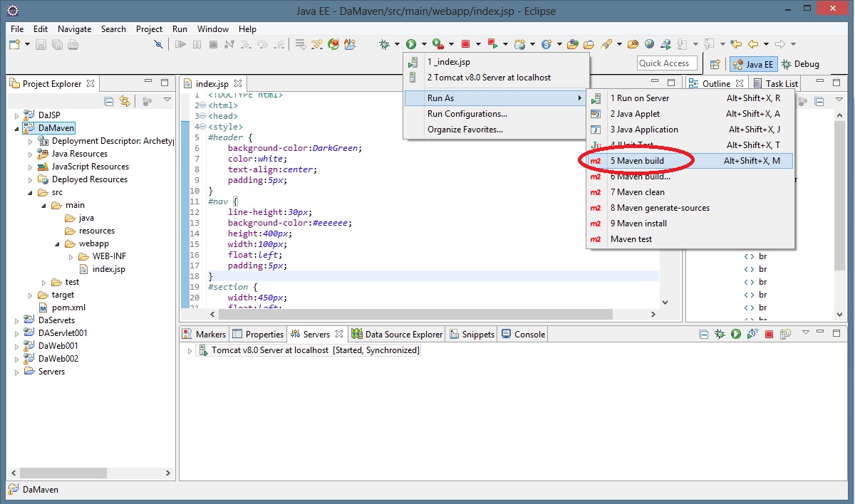Expand the DaJSP project node

16,115
